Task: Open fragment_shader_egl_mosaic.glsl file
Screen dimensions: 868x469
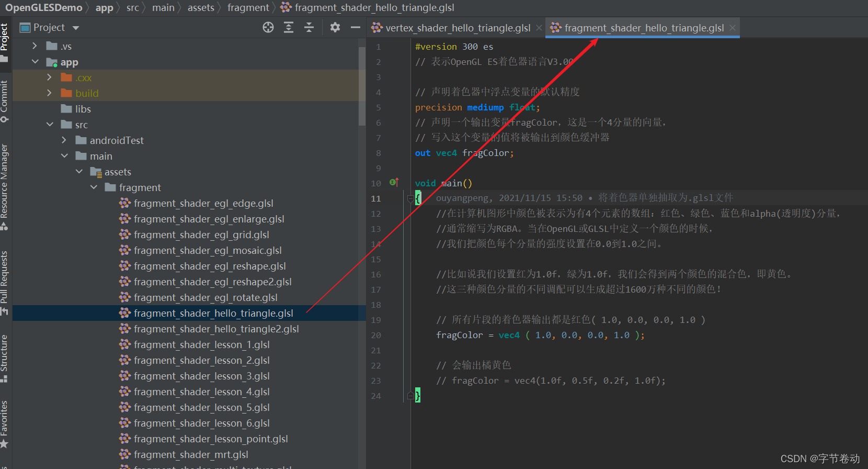Action: [208, 250]
